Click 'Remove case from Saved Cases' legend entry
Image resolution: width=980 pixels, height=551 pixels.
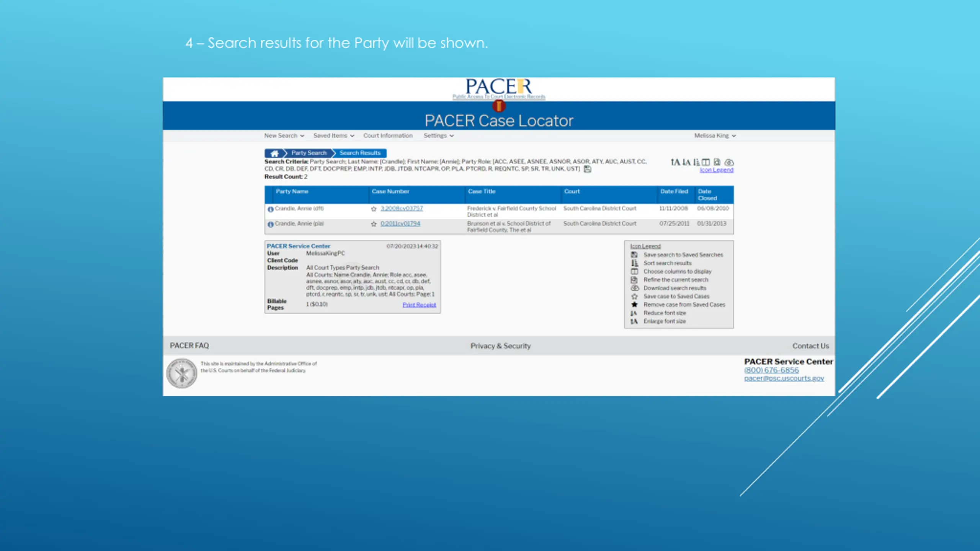[x=684, y=305]
